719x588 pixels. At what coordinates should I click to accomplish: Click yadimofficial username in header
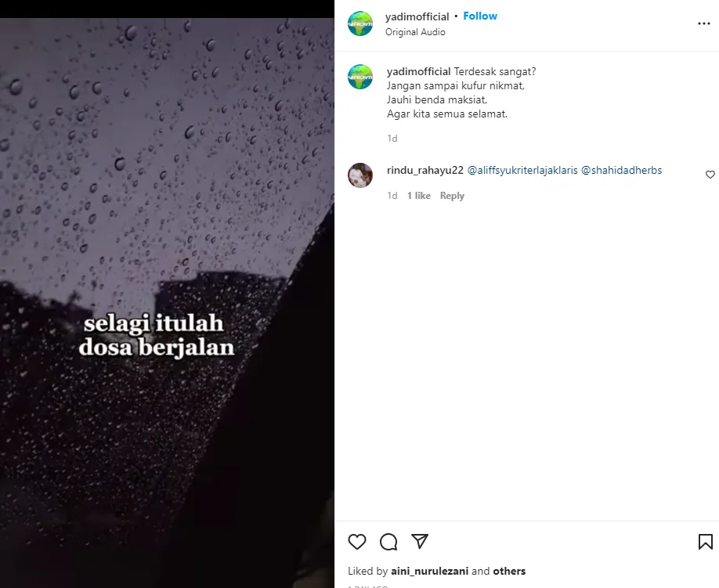click(417, 16)
